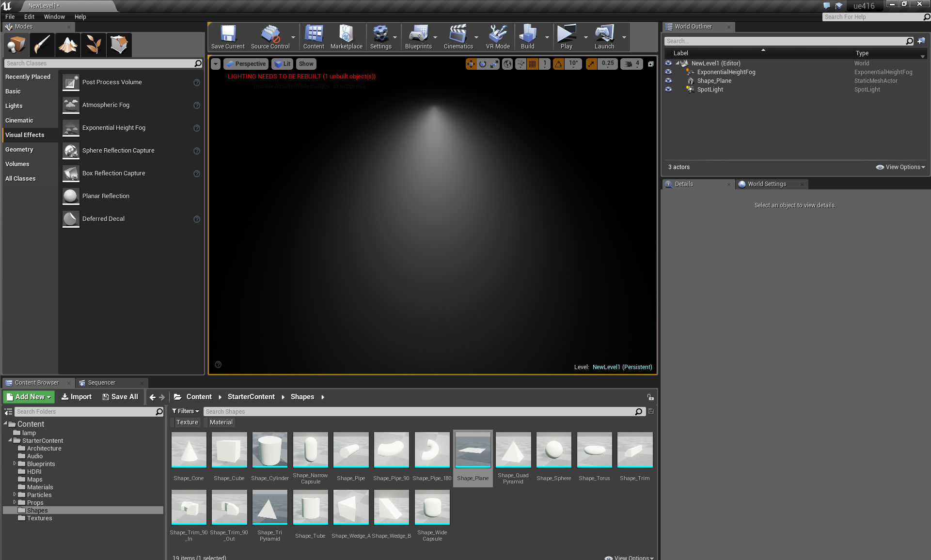Screen dimensions: 931x560
Task: Open the Perspective viewport type dropdown
Action: coord(246,64)
